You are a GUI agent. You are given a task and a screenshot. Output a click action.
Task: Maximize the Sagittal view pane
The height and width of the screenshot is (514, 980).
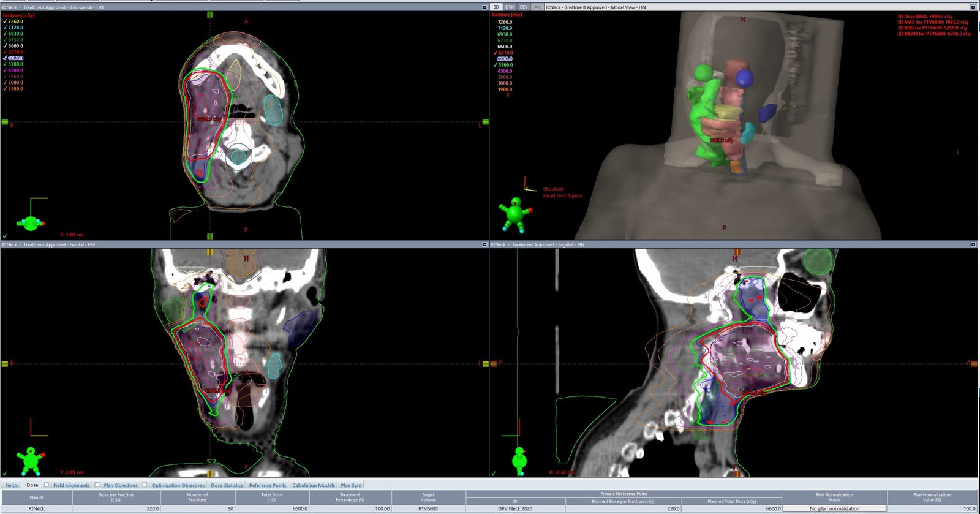point(973,244)
